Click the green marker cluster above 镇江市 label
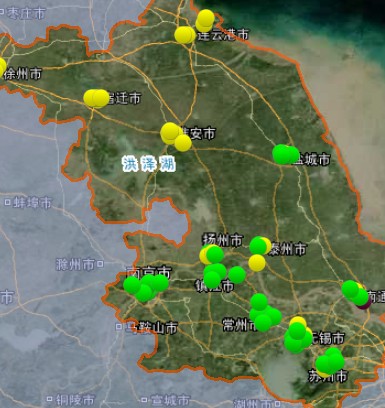 coord(214,275)
